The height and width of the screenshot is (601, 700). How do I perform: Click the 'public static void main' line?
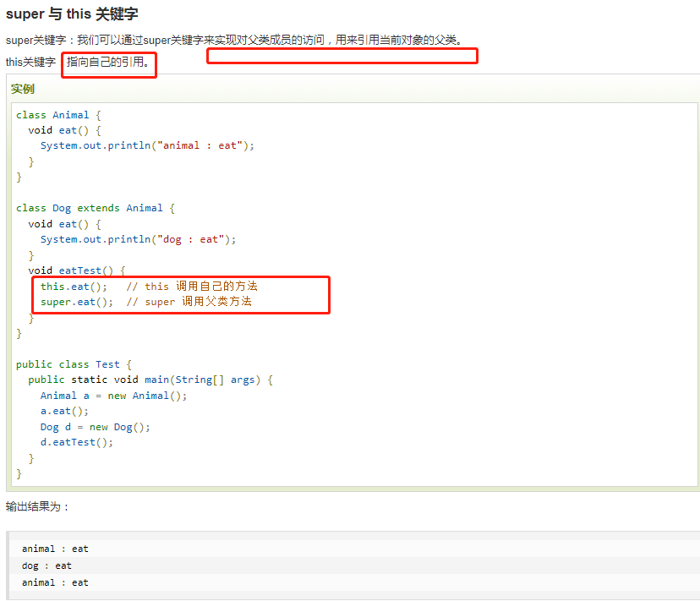point(150,380)
